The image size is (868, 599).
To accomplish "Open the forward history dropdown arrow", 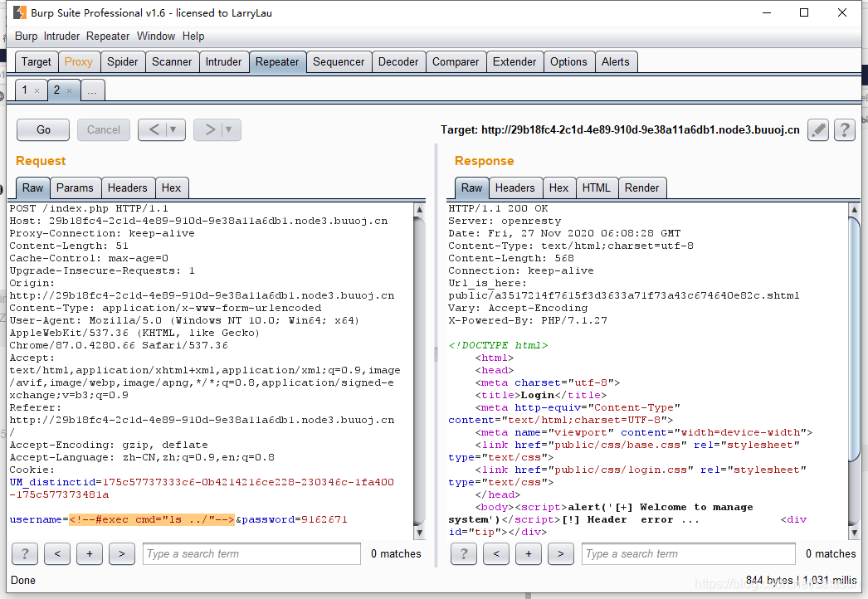I will point(229,130).
